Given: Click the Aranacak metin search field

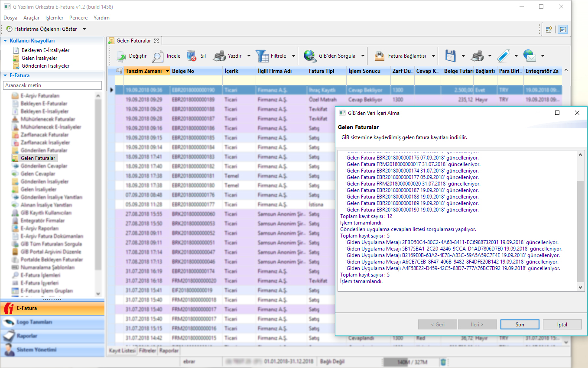Looking at the screenshot, I should click(52, 85).
